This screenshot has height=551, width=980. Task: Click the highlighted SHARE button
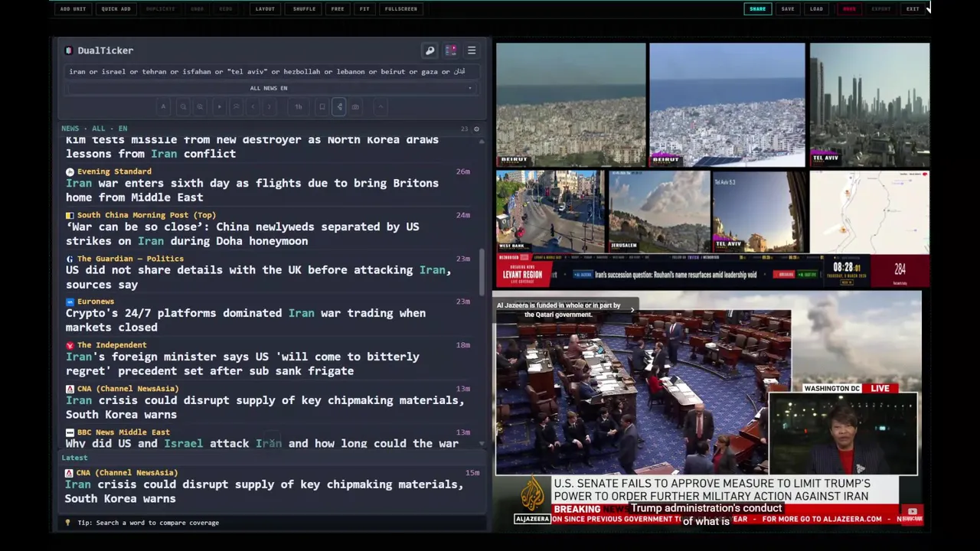point(757,9)
